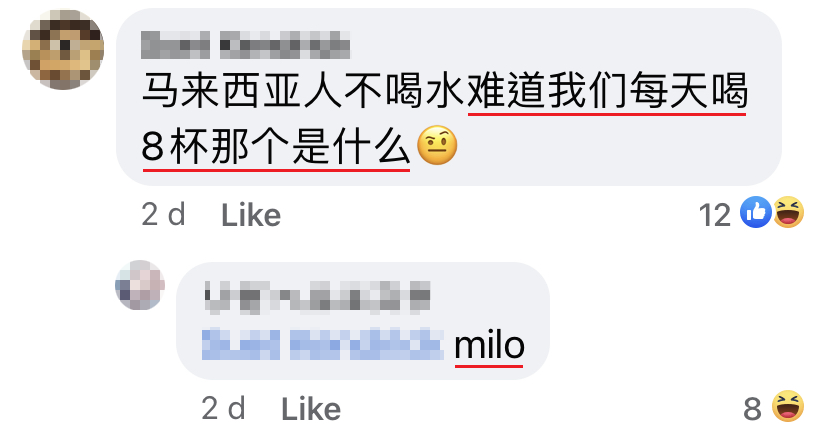The image size is (828, 428).
Task: Like the comment about drinking 8 cups
Action: (251, 215)
